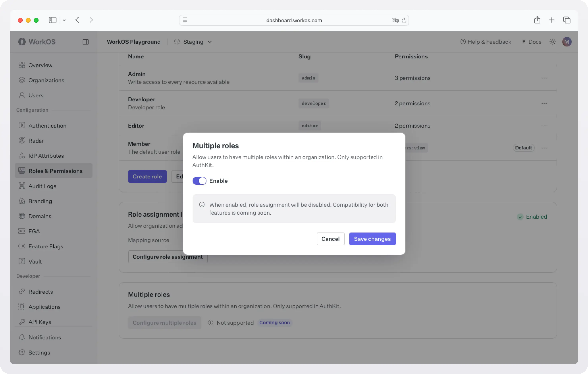Click the Editor role name
This screenshot has height=374, width=588.
tap(136, 126)
